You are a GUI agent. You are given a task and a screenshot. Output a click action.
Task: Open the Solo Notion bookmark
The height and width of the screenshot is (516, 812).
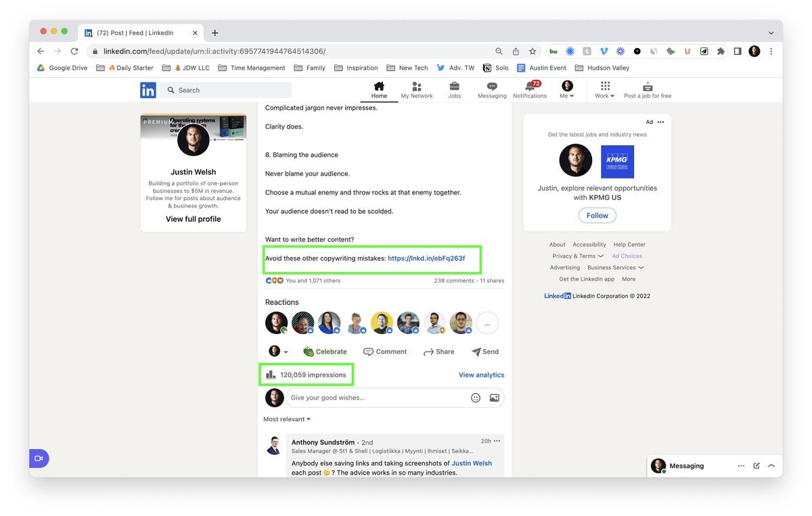(497, 68)
